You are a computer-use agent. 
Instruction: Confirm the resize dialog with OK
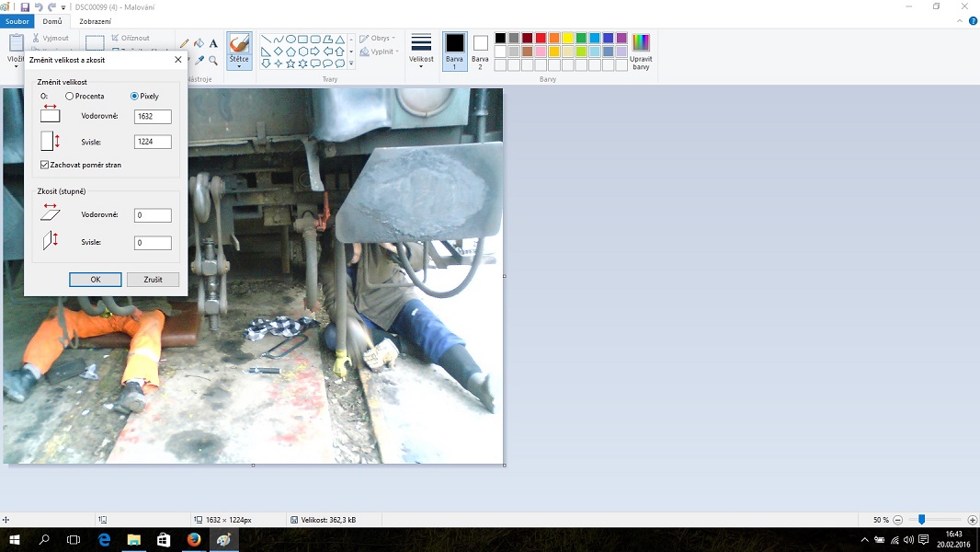[95, 280]
